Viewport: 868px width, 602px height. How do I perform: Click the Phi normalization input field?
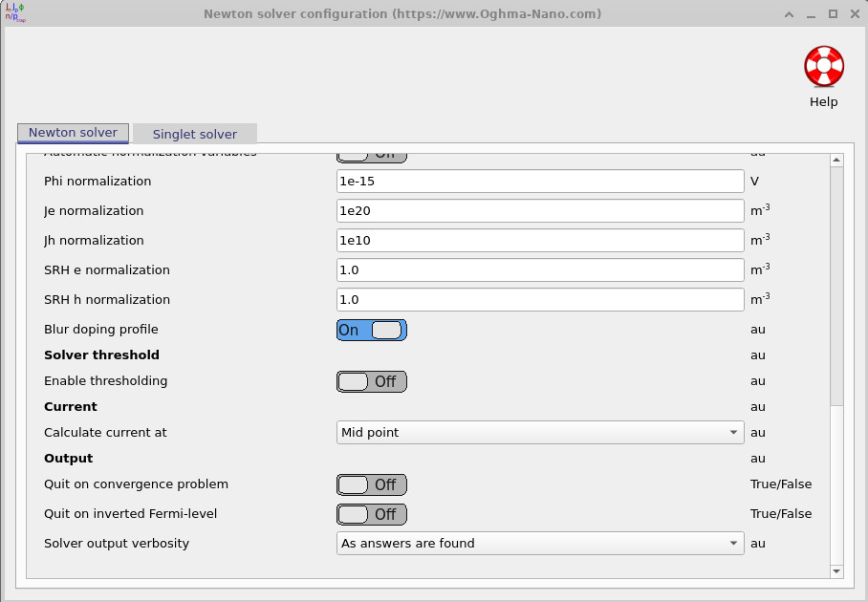point(540,181)
